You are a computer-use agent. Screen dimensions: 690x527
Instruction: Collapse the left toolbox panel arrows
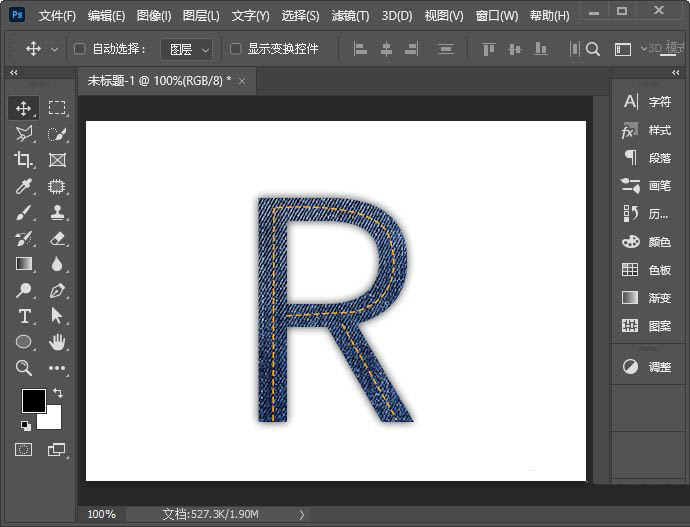click(14, 72)
